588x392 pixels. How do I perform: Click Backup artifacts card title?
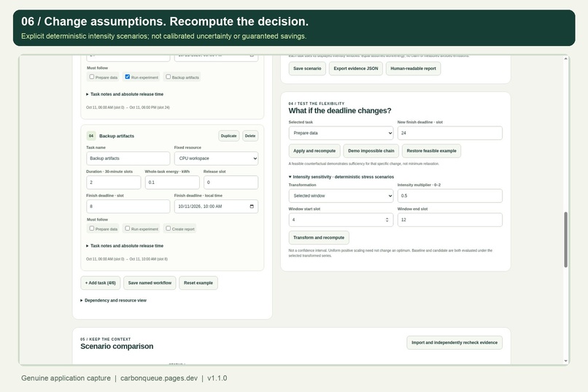117,136
